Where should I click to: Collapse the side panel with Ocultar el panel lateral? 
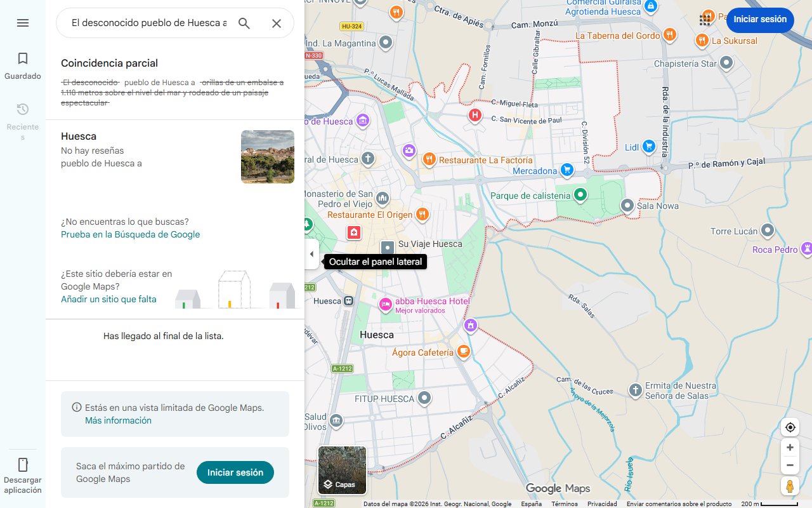(x=311, y=253)
